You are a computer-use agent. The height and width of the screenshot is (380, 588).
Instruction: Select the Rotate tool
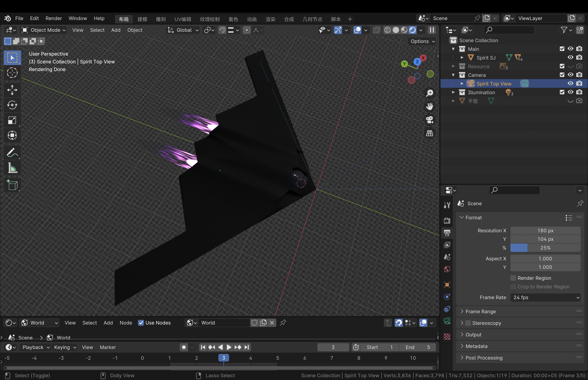[x=12, y=105]
